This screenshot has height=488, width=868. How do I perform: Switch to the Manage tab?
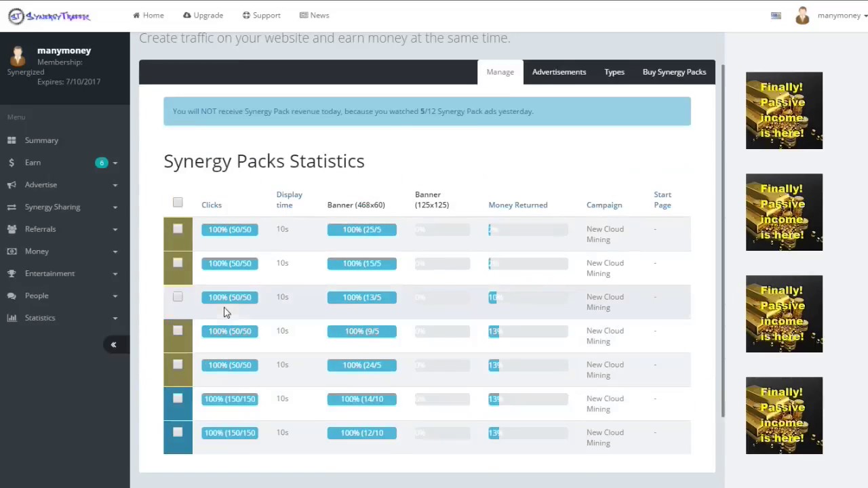pyautogui.click(x=500, y=72)
